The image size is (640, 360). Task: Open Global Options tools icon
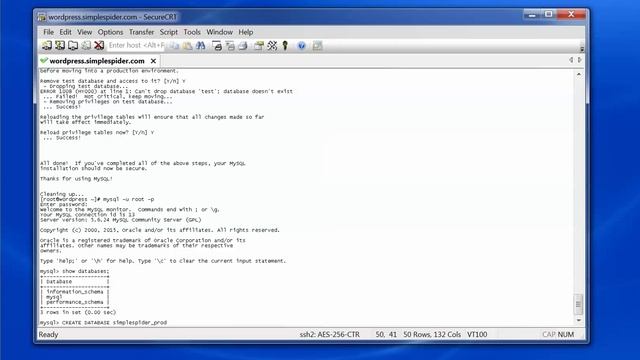(x=272, y=46)
